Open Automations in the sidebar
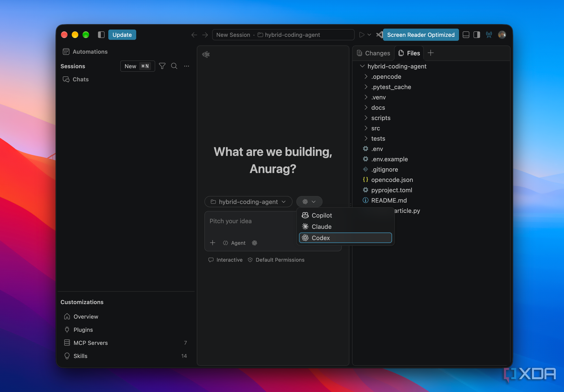The image size is (564, 392). click(85, 52)
